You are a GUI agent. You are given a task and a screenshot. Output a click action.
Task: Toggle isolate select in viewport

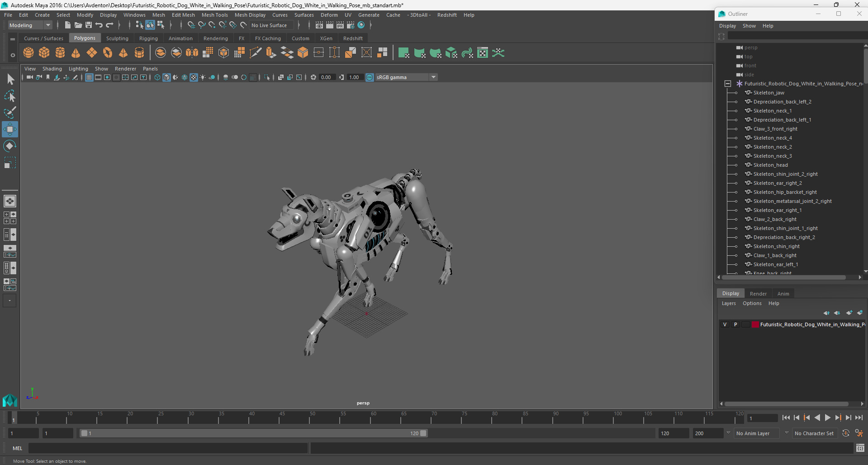267,77
